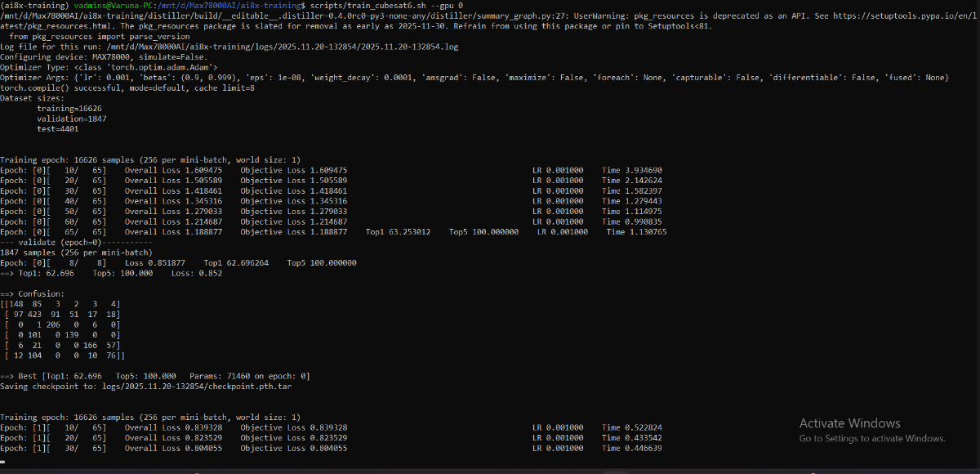This screenshot has height=474, width=980.
Task: Click the (ai8x-training) environment prompt prefix
Action: coord(32,6)
